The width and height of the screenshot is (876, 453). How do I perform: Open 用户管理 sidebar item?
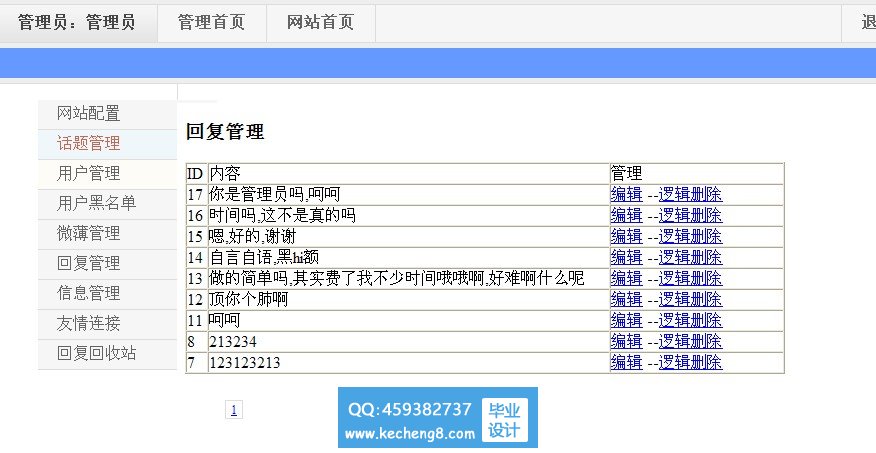pos(107,174)
